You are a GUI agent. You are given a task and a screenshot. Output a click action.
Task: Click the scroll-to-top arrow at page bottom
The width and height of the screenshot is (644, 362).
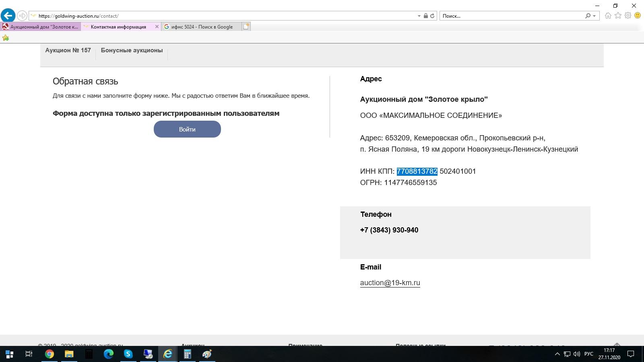[617, 344]
